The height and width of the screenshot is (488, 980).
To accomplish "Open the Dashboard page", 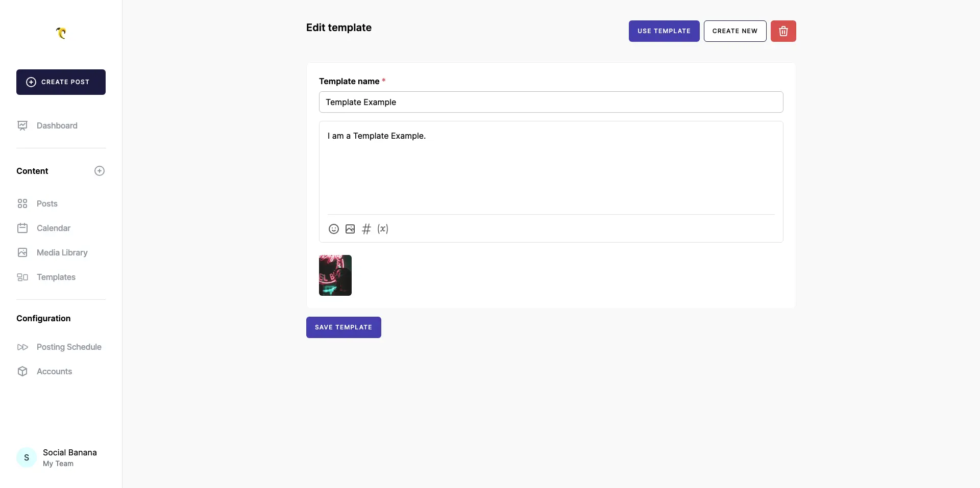I will (57, 125).
